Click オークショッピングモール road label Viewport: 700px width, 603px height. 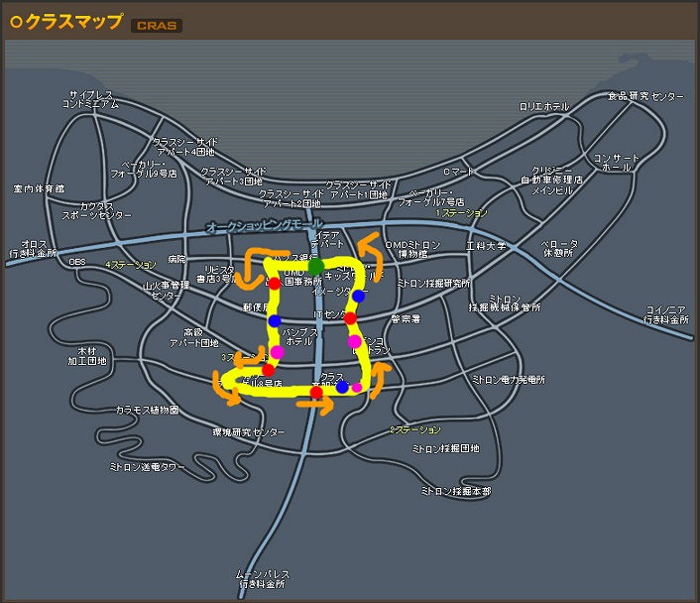coord(265,225)
